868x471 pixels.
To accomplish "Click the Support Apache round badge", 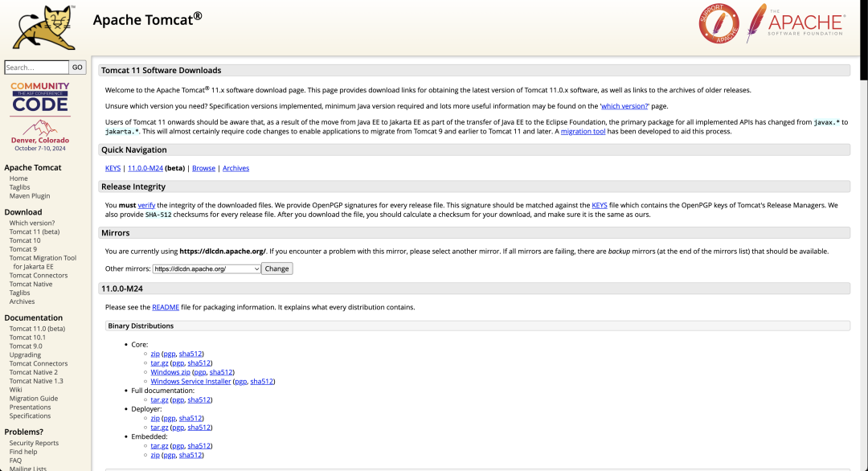I will 719,24.
